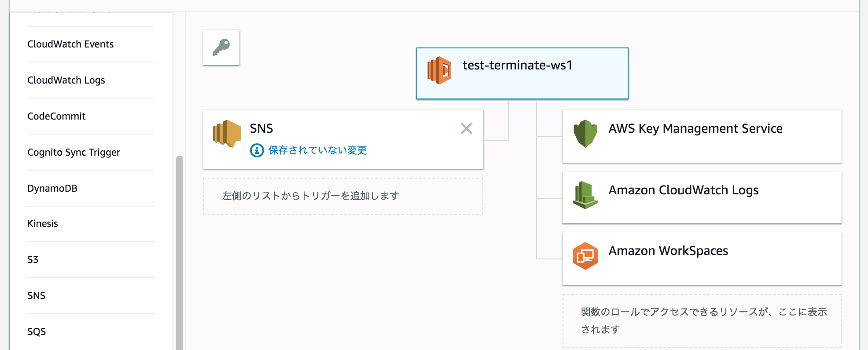
Task: Click the 左側のリストからトリガーを追加します placeholder box
Action: pos(343,196)
